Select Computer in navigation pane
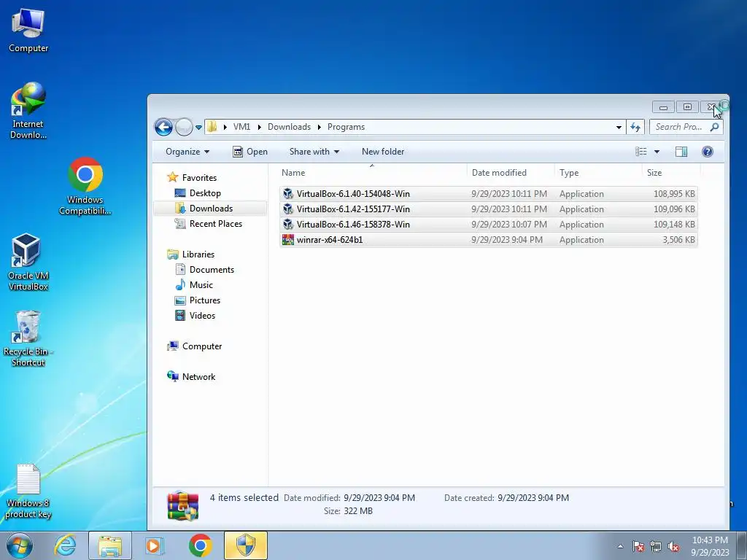The image size is (747, 560). (x=194, y=346)
